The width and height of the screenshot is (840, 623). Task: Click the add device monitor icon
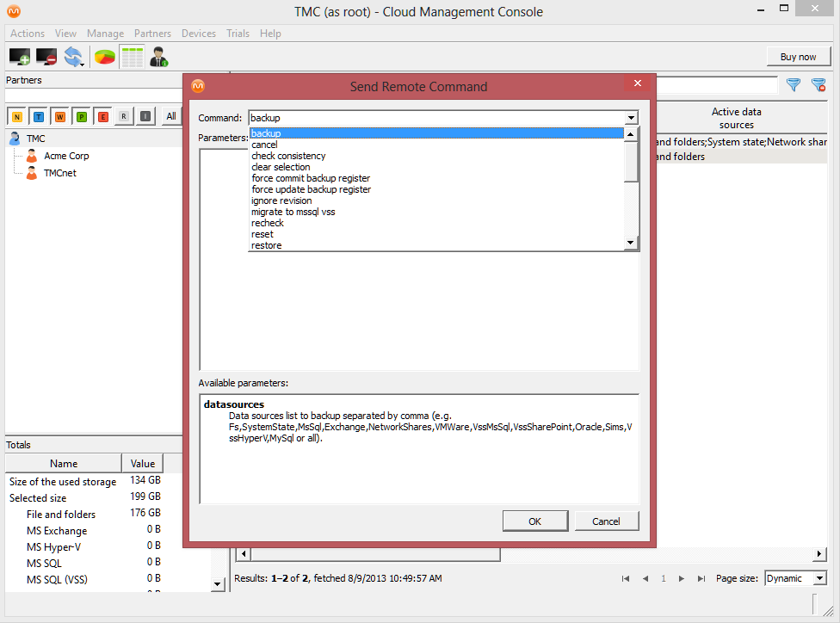tap(19, 57)
